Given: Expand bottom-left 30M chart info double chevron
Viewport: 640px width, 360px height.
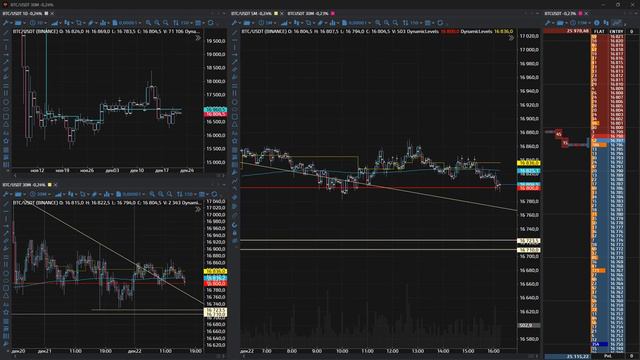Looking at the screenshot, I should [198, 209].
